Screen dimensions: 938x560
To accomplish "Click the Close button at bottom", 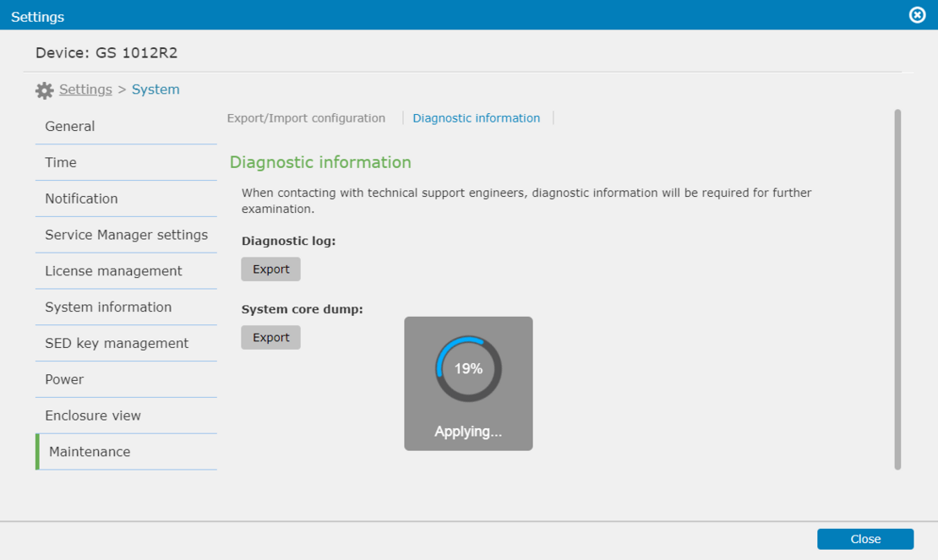I will (x=865, y=539).
